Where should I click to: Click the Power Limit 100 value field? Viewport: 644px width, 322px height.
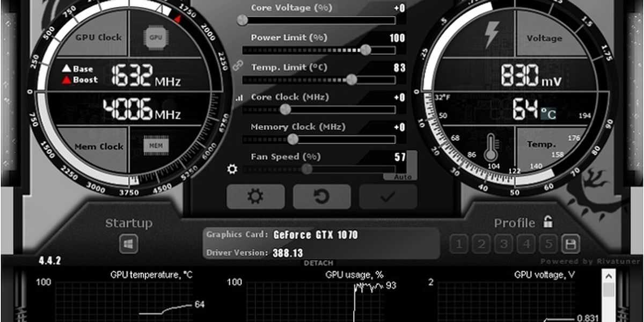click(x=398, y=38)
